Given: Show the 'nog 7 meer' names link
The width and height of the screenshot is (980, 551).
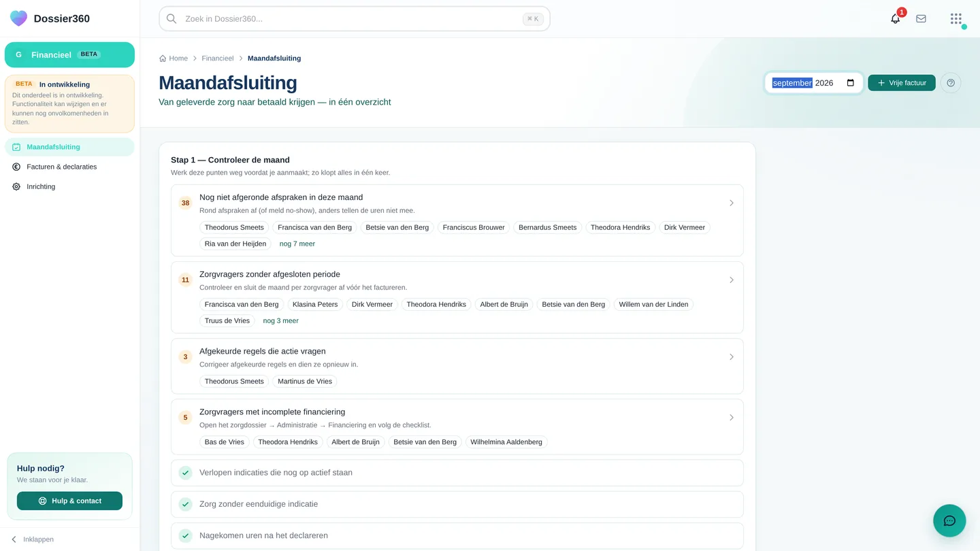Looking at the screenshot, I should point(297,244).
